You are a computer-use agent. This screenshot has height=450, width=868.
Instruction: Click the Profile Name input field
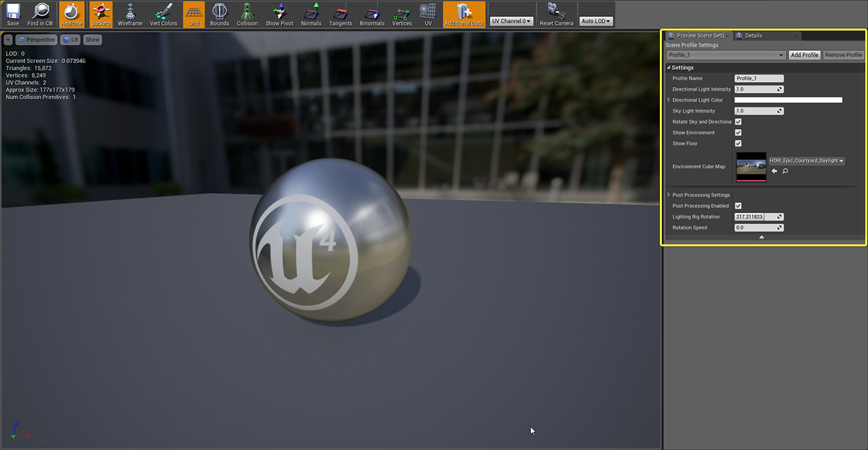coord(759,78)
